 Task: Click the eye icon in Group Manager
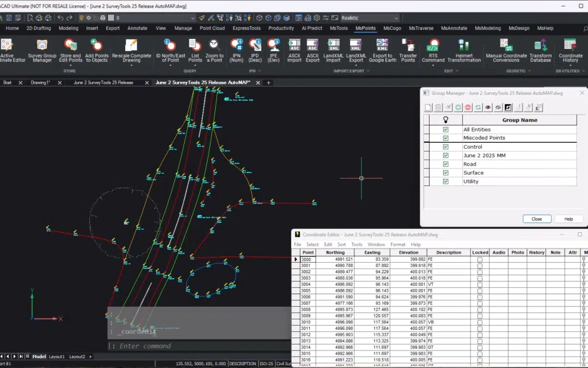(x=488, y=108)
